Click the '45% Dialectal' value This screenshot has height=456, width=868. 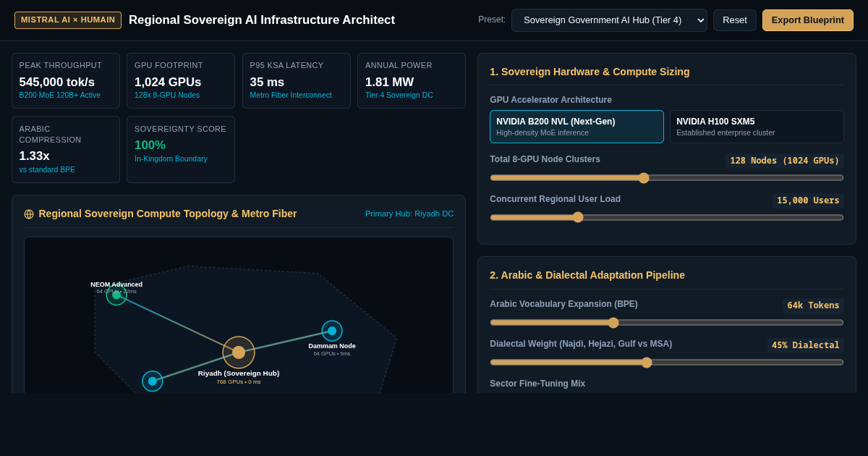point(806,345)
